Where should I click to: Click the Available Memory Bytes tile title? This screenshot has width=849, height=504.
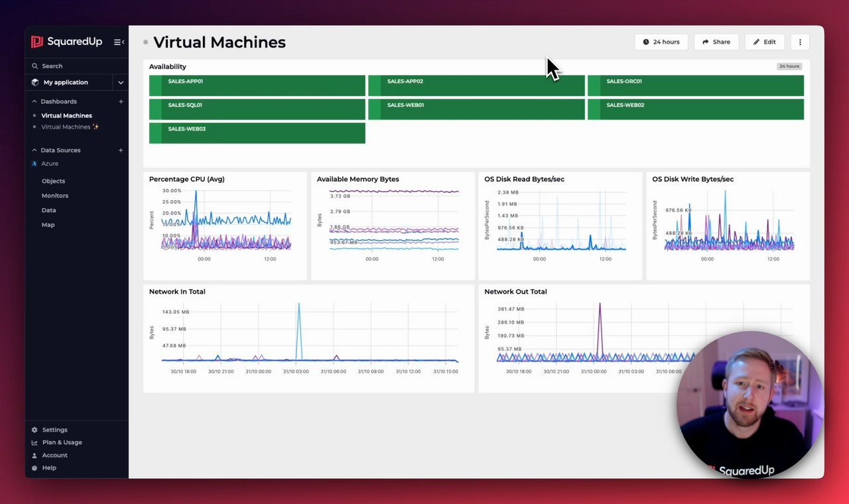[x=358, y=179]
